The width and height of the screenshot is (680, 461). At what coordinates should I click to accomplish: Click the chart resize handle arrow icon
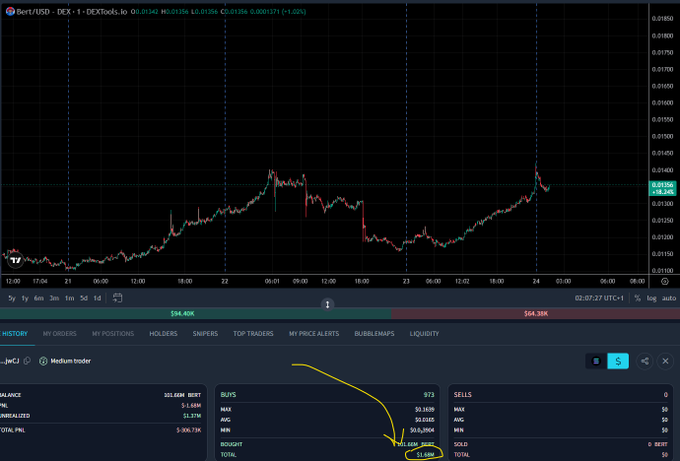tap(327, 304)
